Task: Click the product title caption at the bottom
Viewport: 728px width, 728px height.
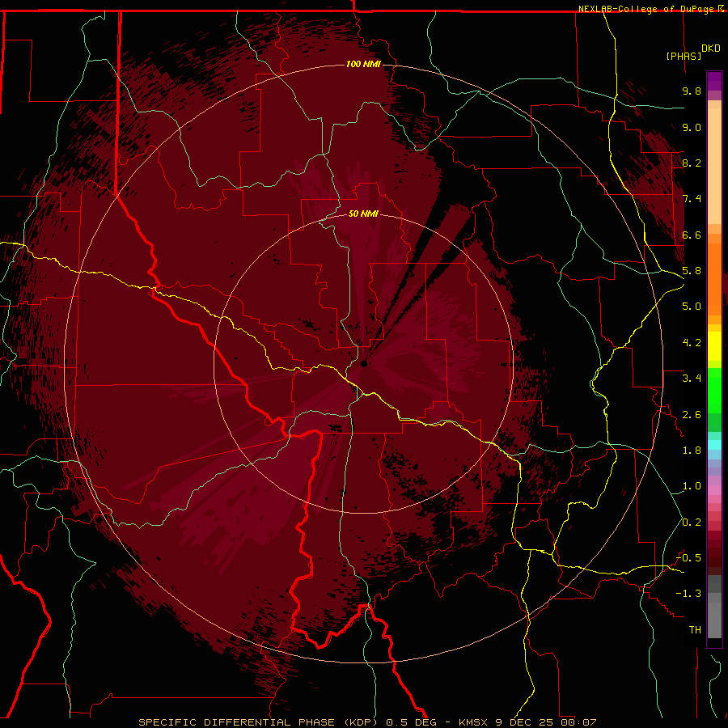Action: [x=367, y=722]
